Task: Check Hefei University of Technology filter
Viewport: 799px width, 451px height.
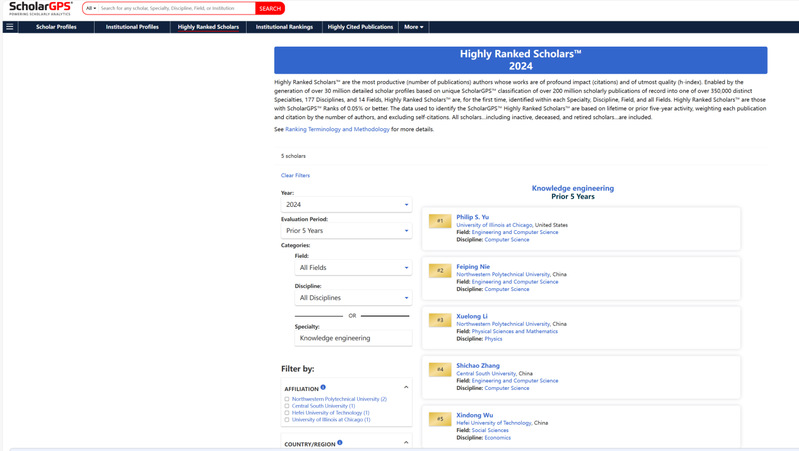Action: [x=287, y=413]
